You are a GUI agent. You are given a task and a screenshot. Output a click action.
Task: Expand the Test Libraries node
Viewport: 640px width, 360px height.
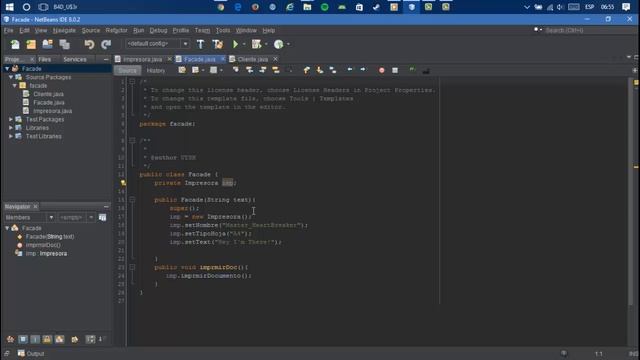pyautogui.click(x=11, y=136)
